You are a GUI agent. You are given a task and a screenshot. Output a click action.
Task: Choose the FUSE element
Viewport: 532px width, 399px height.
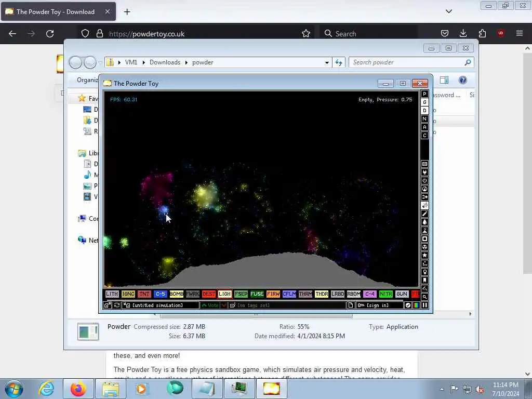(257, 294)
